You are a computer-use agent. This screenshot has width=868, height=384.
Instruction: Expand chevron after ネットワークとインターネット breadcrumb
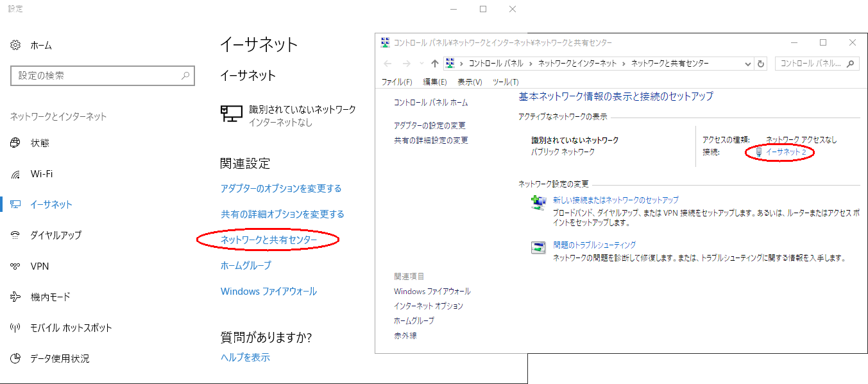tap(624, 64)
